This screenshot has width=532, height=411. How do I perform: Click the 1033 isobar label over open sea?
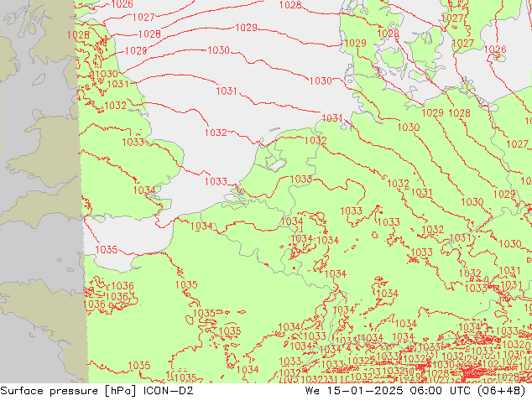click(x=216, y=181)
